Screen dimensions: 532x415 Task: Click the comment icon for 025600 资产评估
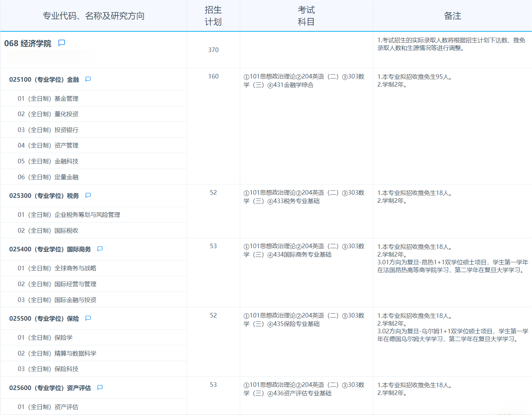coord(100,387)
